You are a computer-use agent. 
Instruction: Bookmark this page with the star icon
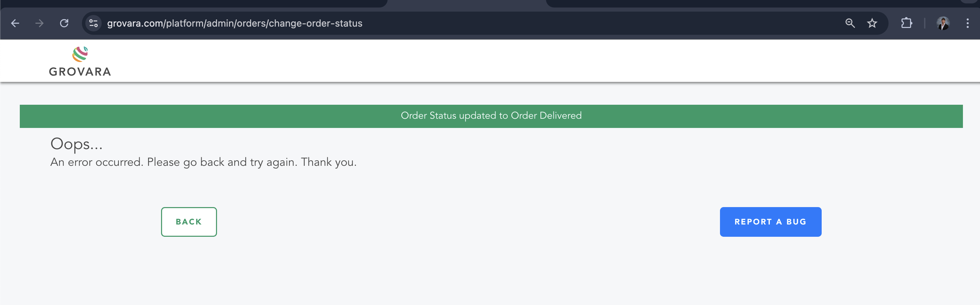coord(872,23)
